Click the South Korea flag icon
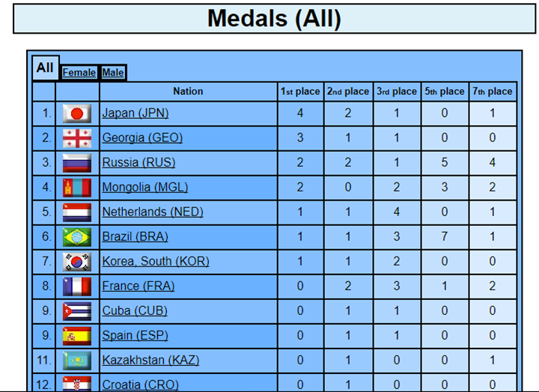Image resolution: width=539 pixels, height=392 pixels. point(77,262)
